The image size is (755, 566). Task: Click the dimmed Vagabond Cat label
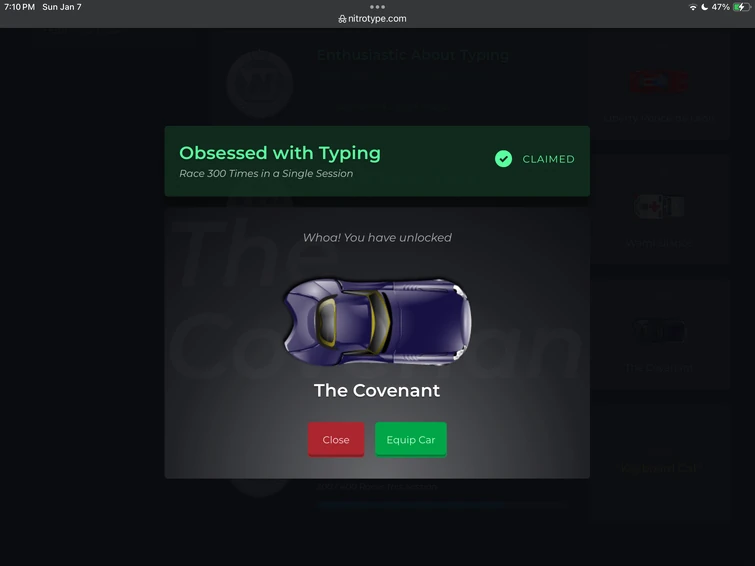point(659,468)
